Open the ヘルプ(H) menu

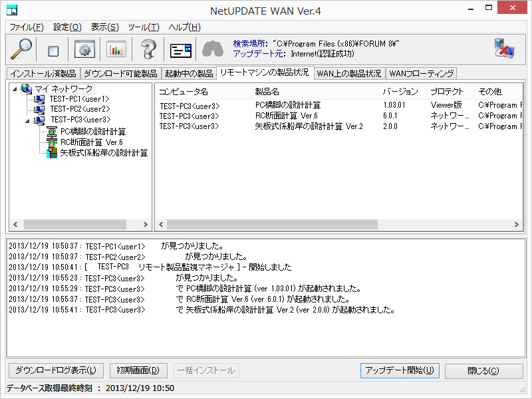coord(185,27)
